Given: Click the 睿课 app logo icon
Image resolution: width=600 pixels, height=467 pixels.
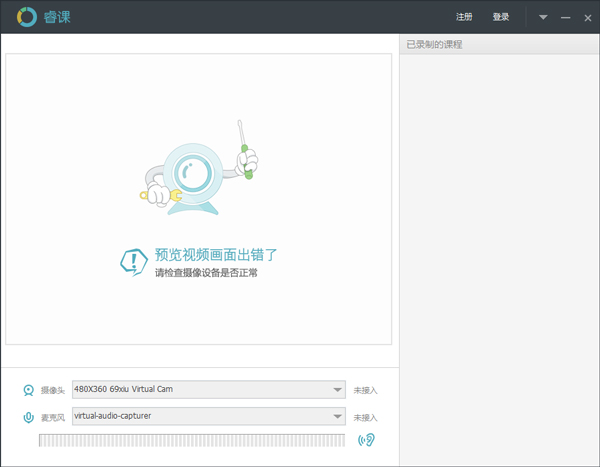Looking at the screenshot, I should click(x=26, y=18).
